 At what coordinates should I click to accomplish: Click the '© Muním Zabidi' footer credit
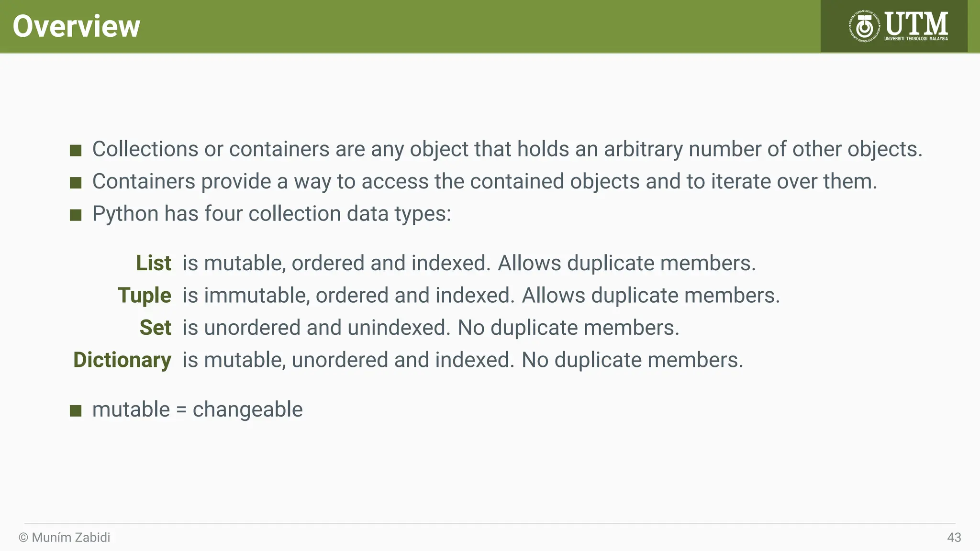coord(65,538)
